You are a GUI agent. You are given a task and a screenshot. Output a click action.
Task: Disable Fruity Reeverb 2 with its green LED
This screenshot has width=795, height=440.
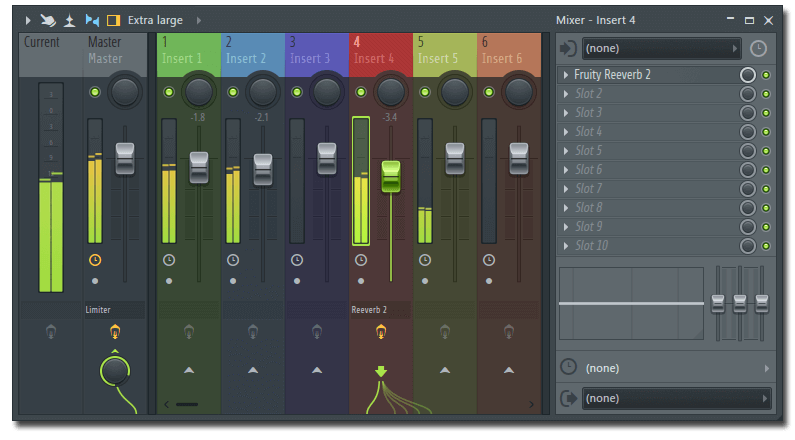click(x=766, y=75)
